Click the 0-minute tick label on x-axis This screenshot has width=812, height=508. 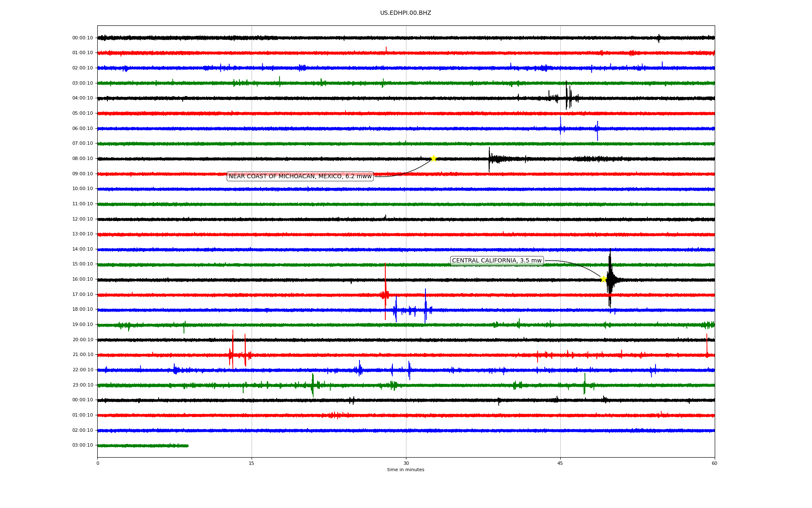tap(98, 463)
